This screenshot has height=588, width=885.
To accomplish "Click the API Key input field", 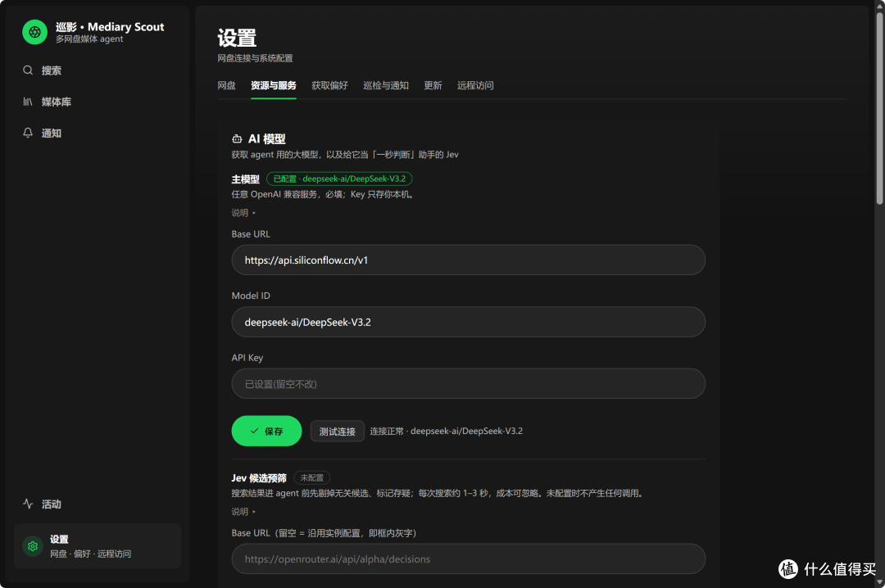I will pos(469,384).
